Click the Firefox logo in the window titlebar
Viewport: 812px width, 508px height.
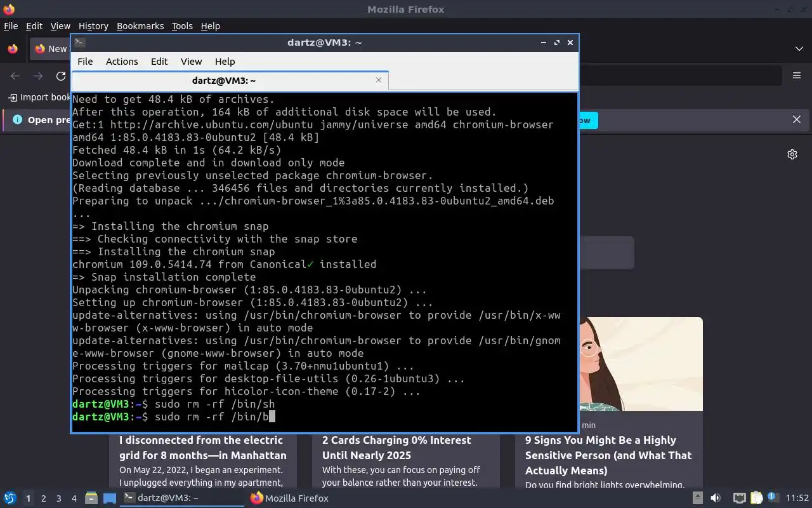pyautogui.click(x=9, y=10)
